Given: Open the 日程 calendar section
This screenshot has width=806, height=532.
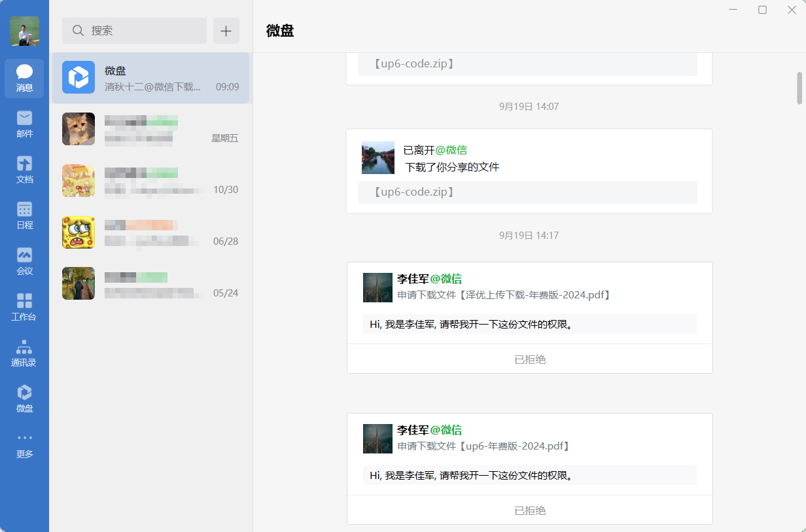Looking at the screenshot, I should coord(24,216).
